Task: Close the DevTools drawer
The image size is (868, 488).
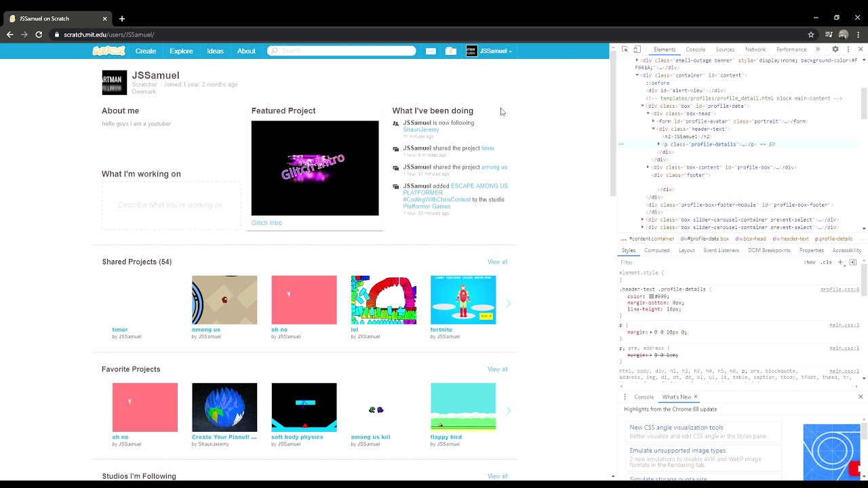Action: point(861,397)
